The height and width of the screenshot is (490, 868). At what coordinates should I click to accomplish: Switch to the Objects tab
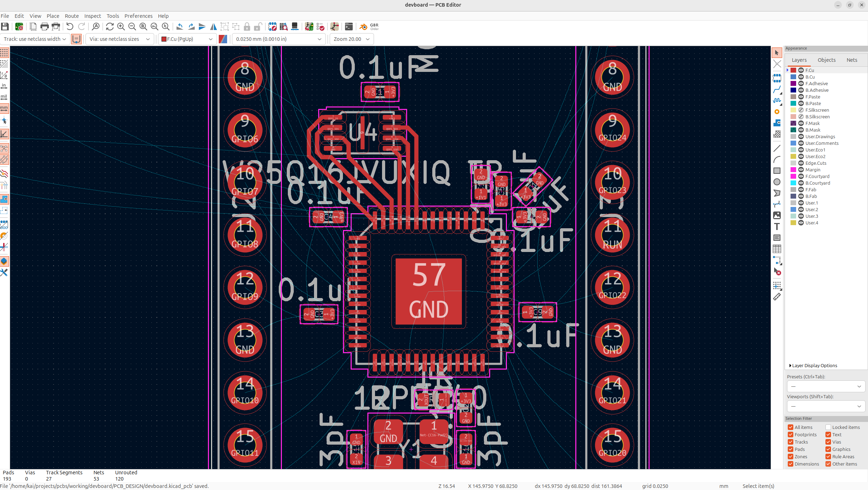826,60
